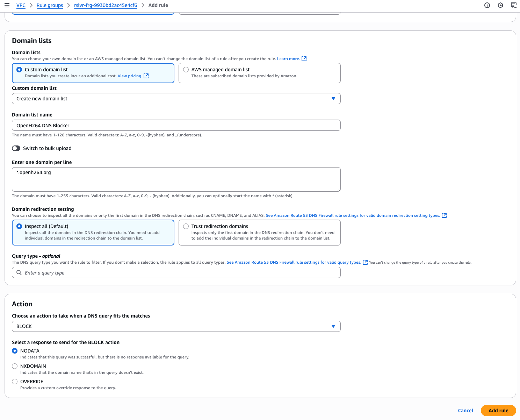Select Trust redirection domains option
This screenshot has width=520, height=420.
click(x=186, y=226)
